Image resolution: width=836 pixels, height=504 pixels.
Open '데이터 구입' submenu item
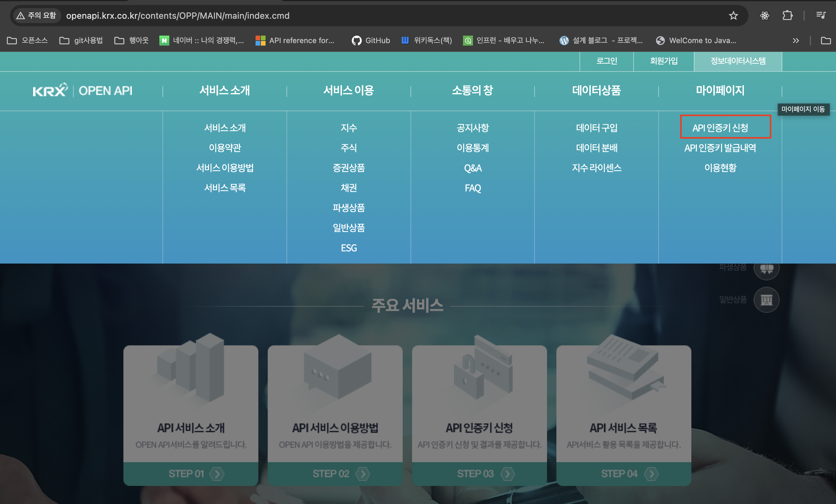point(596,128)
